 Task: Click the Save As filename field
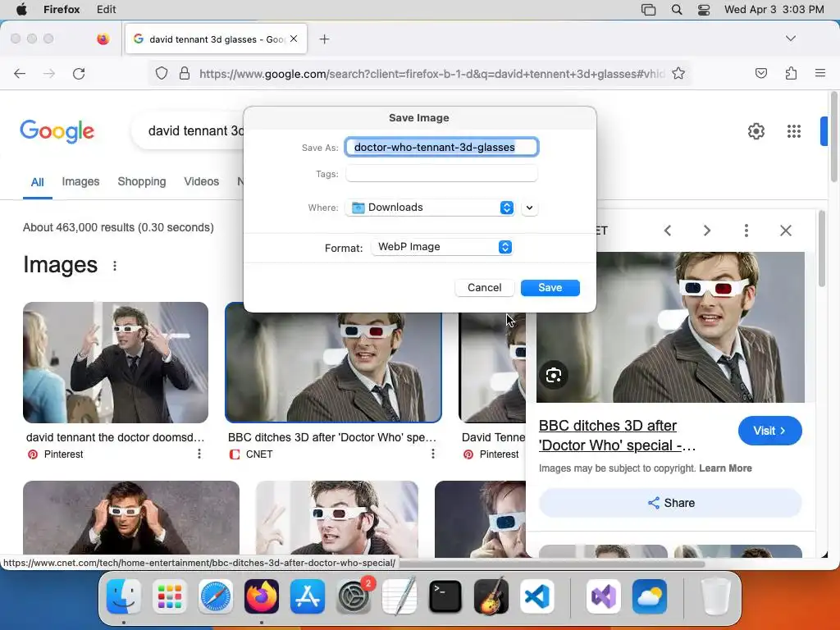click(x=441, y=147)
